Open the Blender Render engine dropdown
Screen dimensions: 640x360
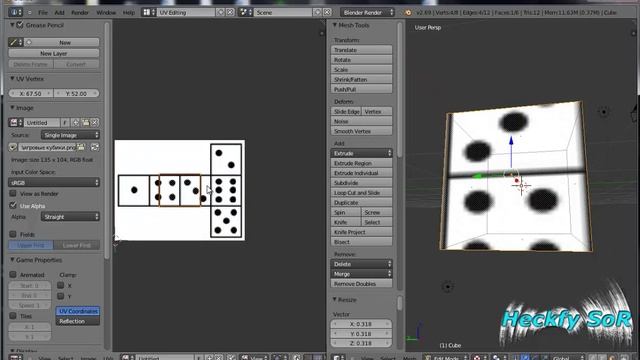(x=368, y=13)
